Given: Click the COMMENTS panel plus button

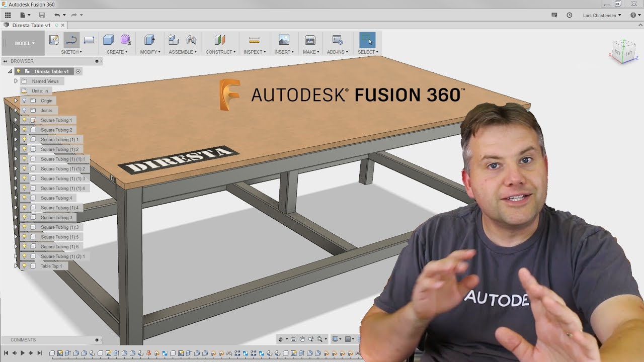Looking at the screenshot, I should coord(97,340).
